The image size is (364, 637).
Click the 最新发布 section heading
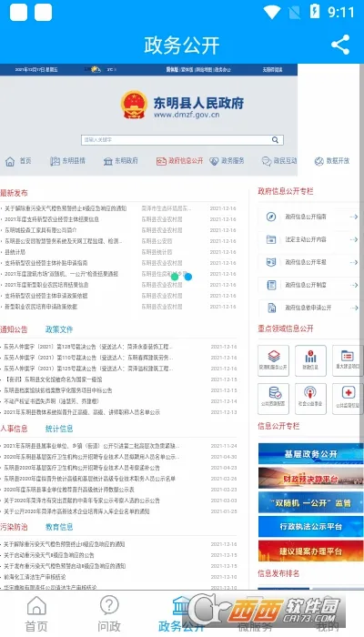click(14, 193)
